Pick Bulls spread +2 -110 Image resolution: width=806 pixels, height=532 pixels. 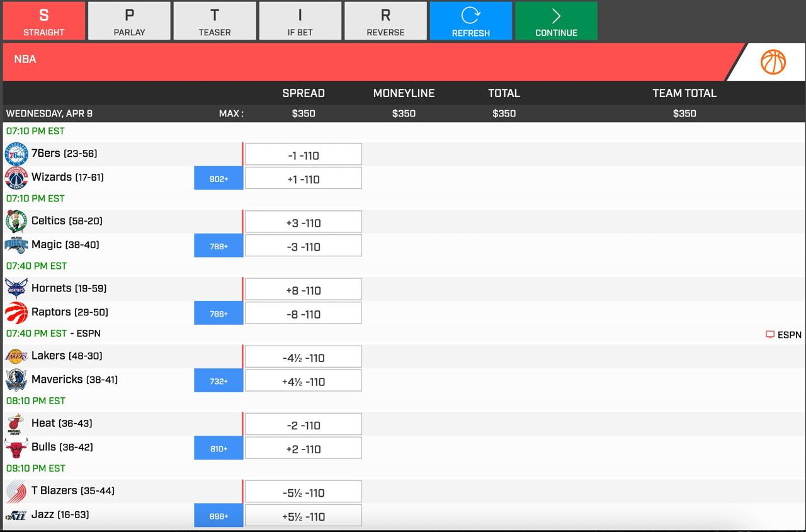point(304,448)
